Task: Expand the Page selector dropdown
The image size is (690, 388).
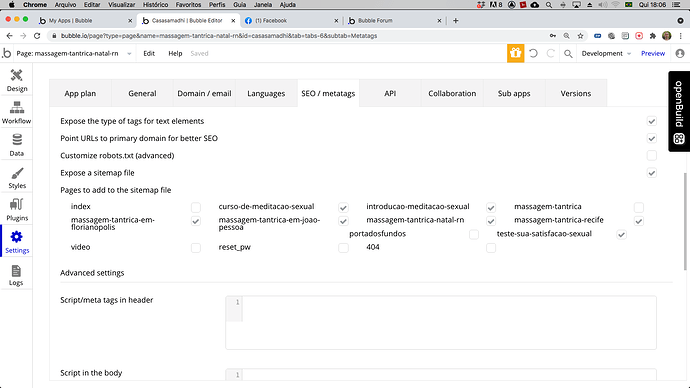Action: tap(74, 53)
